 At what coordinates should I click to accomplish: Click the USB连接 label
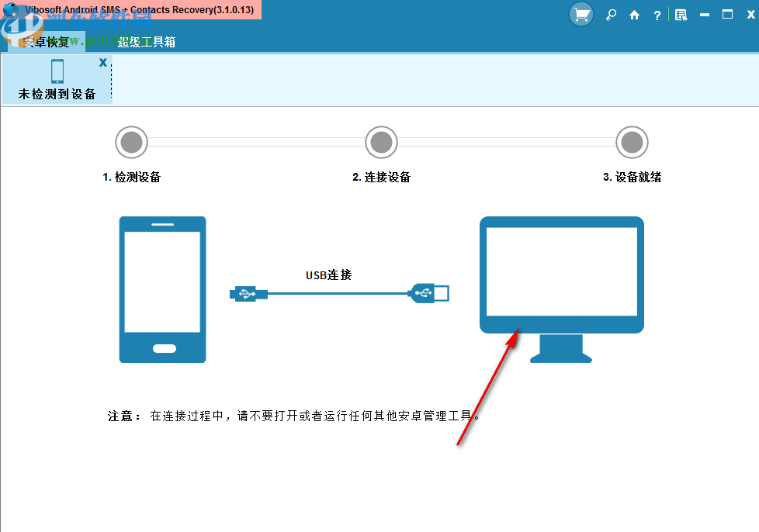(x=328, y=274)
